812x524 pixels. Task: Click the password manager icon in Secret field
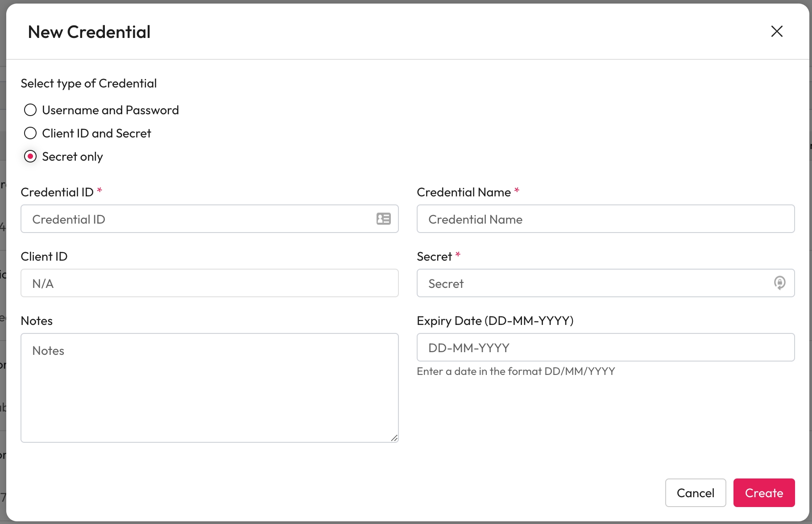pos(779,283)
